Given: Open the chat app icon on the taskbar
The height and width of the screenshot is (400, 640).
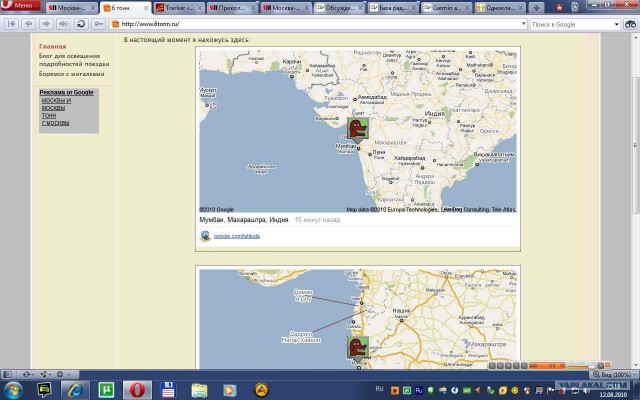Looking at the screenshot, I should click(44, 390).
